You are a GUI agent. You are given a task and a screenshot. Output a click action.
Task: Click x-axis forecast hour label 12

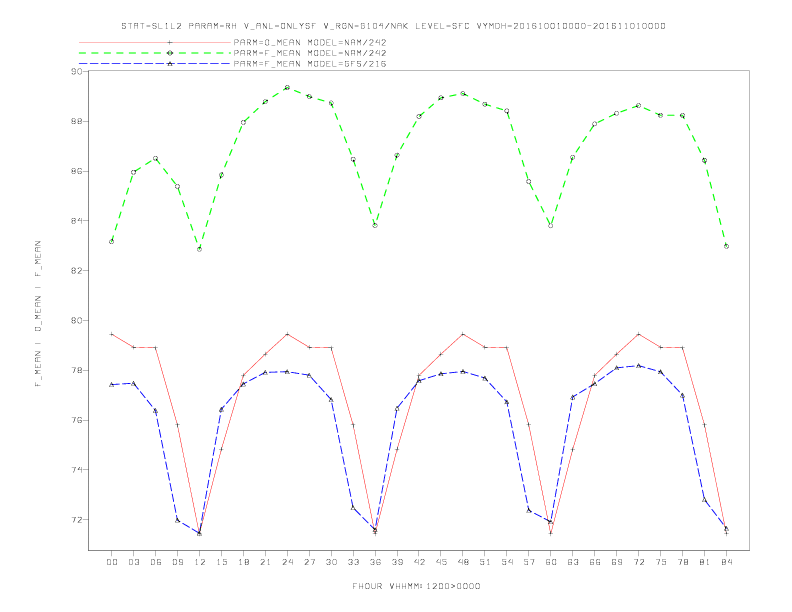pyautogui.click(x=200, y=562)
